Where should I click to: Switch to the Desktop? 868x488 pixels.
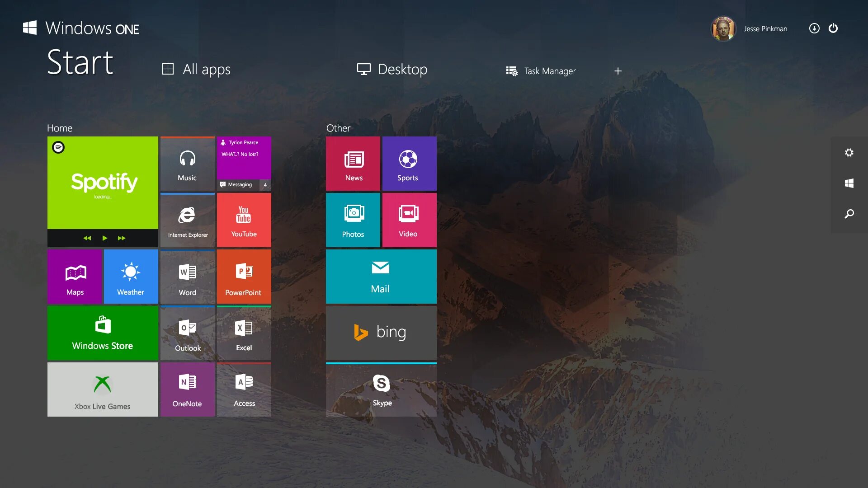coord(392,70)
